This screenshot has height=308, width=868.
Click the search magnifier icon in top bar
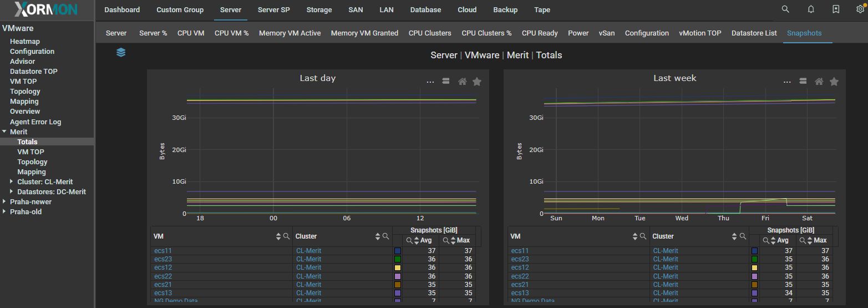[785, 9]
